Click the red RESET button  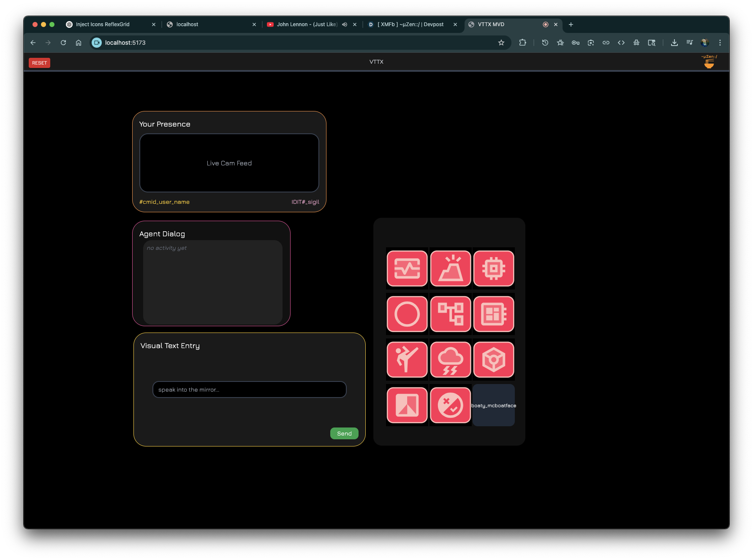39,63
